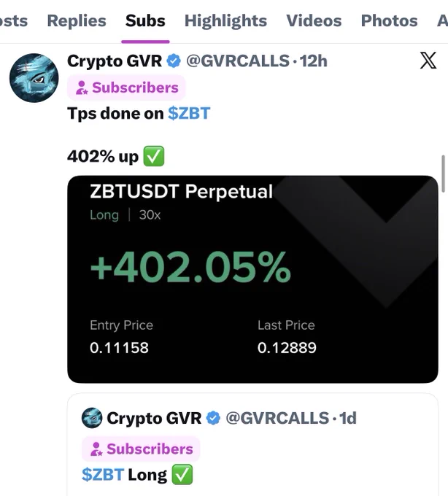Click the vertical scrollbar thumb
Image resolution: width=448 pixels, height=496 pixels.
click(x=444, y=174)
